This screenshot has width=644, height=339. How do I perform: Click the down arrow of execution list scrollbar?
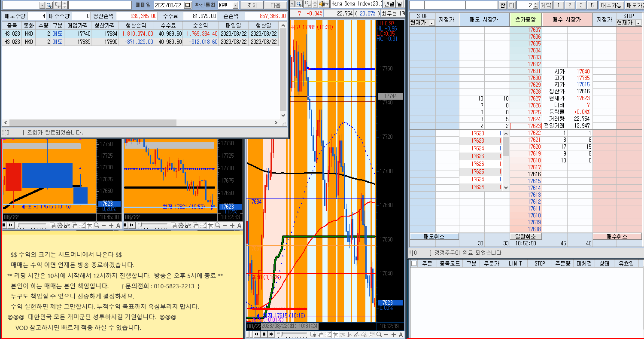click(x=506, y=187)
